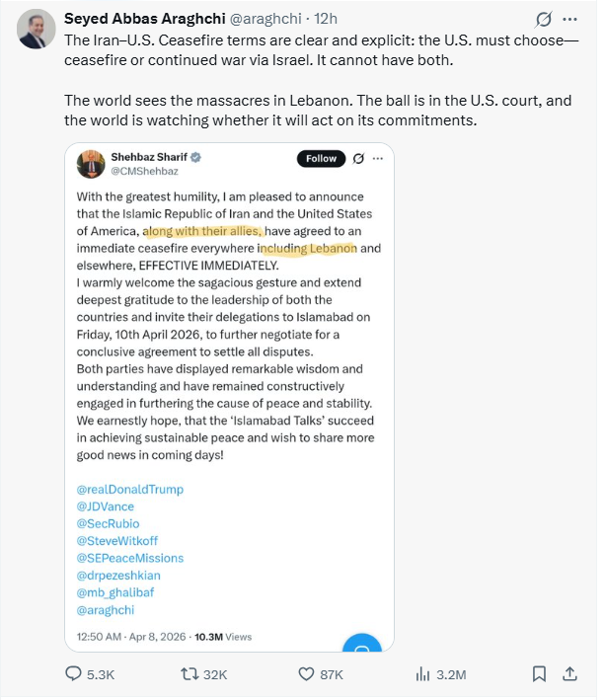This screenshot has height=700, width=606.
Task: Click the reply comment icon
Action: point(74,674)
